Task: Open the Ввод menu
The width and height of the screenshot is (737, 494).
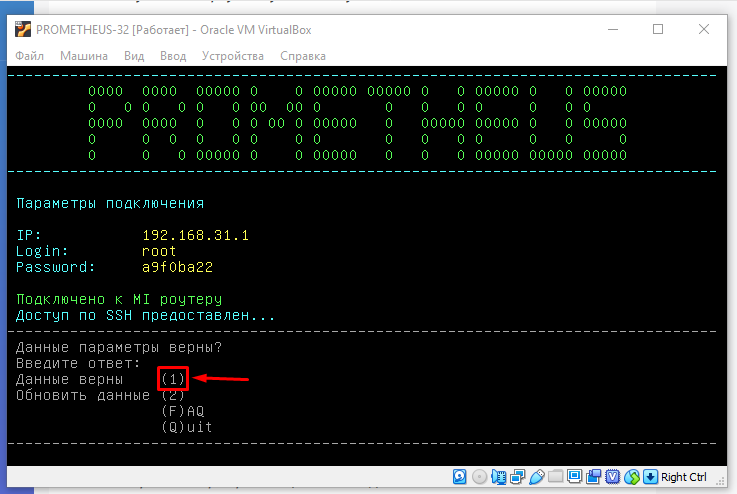Action: (x=173, y=56)
